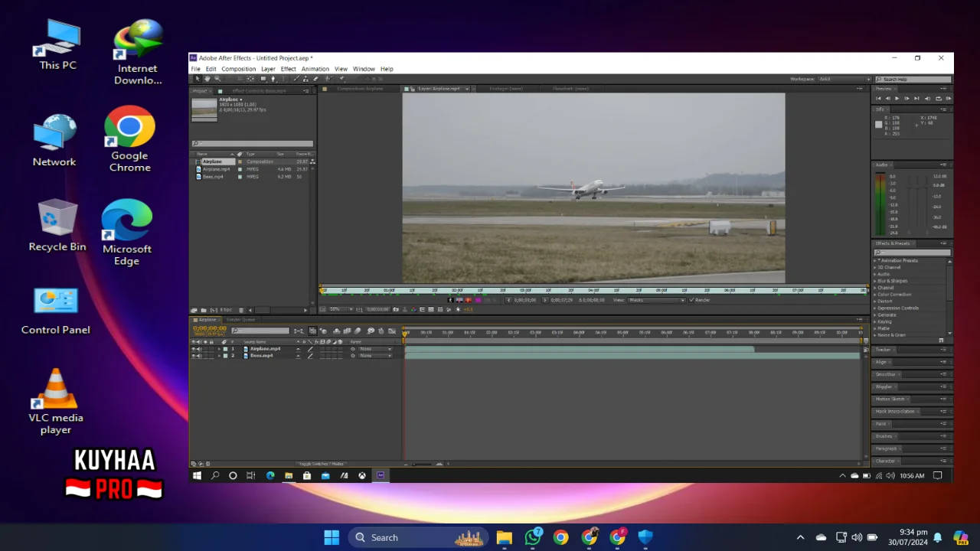
Task: Select the Hand tool
Action: tap(207, 78)
